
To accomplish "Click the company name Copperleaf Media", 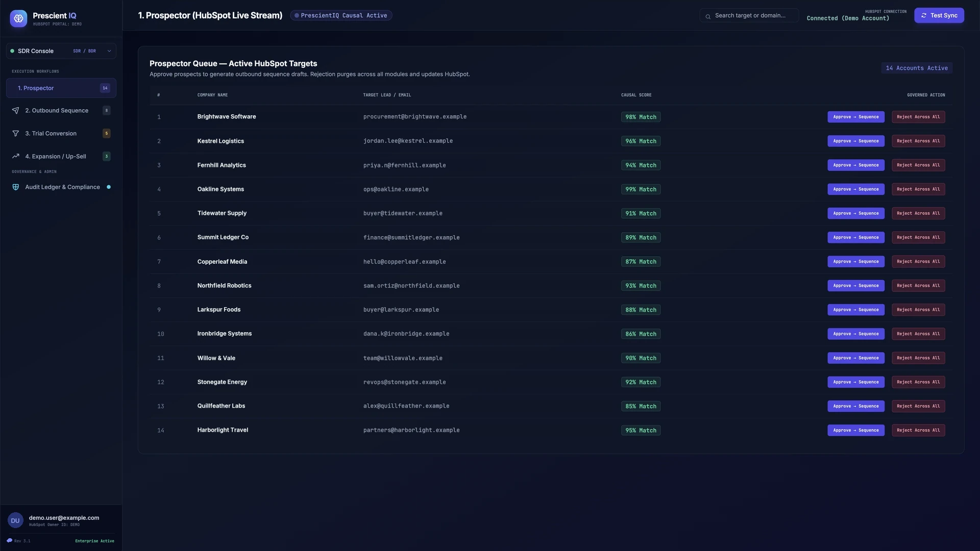I will click(x=222, y=262).
